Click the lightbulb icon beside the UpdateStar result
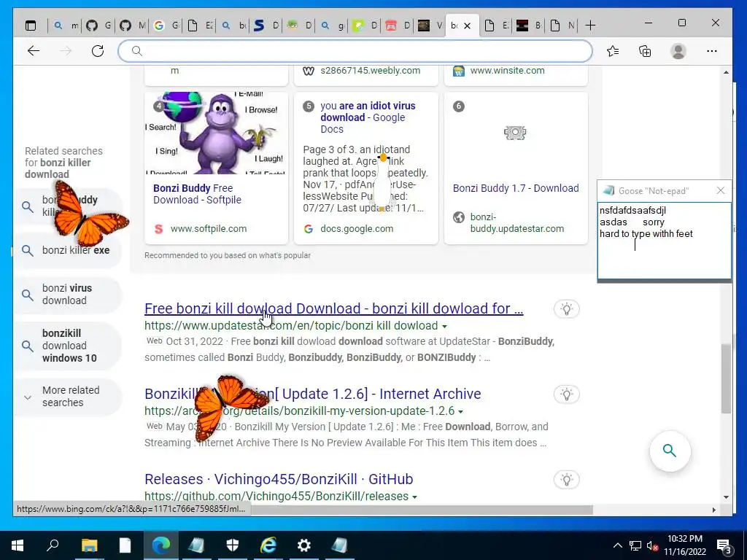747x560 pixels. tap(566, 309)
